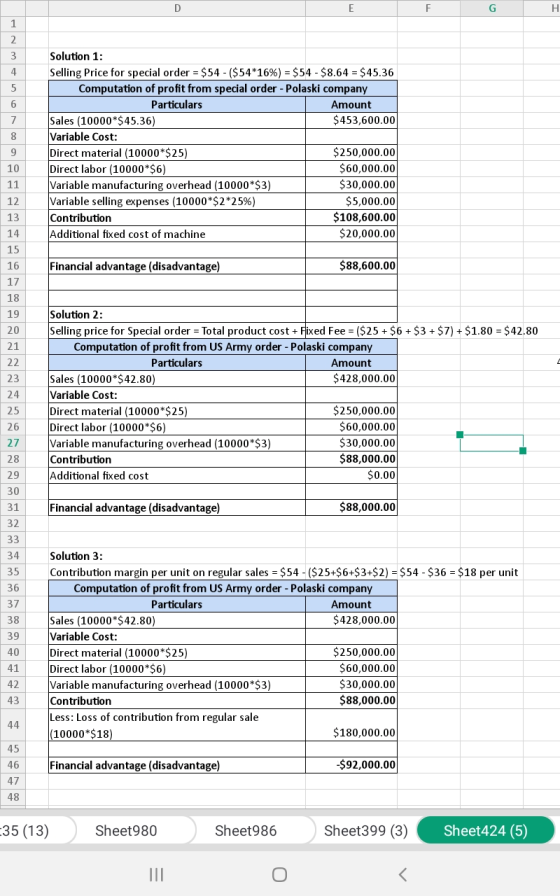
Task: Tap the Android recent apps icon
Action: click(156, 874)
